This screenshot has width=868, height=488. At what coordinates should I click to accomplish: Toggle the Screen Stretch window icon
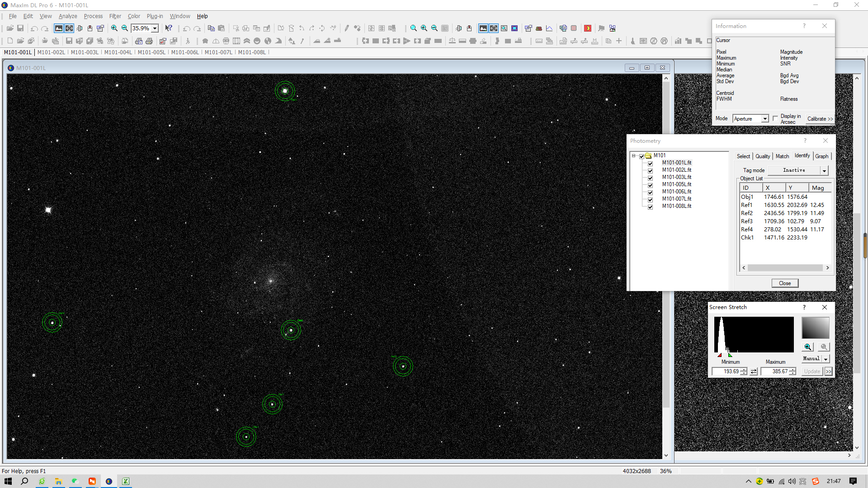(x=59, y=28)
